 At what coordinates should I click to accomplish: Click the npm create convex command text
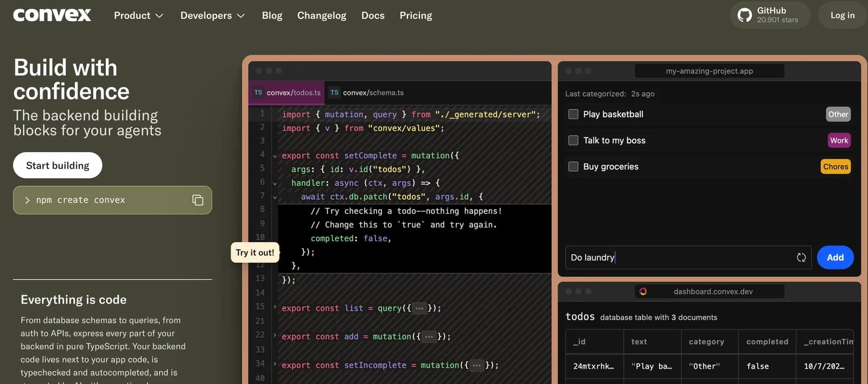[80, 200]
